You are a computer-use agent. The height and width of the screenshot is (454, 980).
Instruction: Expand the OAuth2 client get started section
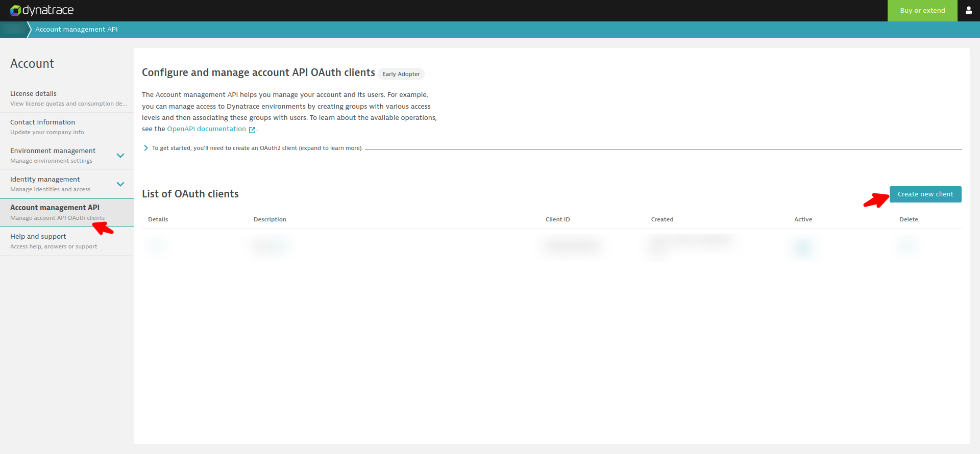tap(253, 148)
